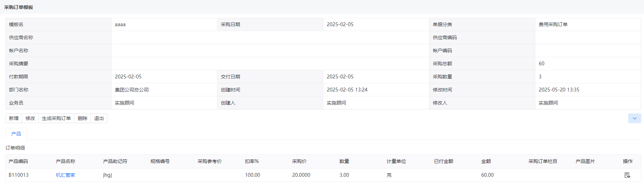Select the 采购参考价 column header

click(x=210, y=161)
